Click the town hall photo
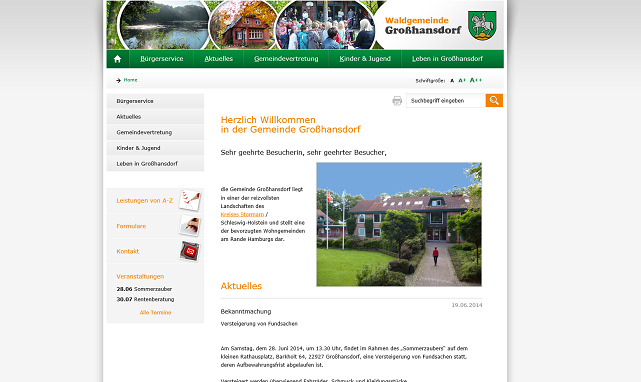The height and width of the screenshot is (382, 641). click(x=399, y=225)
